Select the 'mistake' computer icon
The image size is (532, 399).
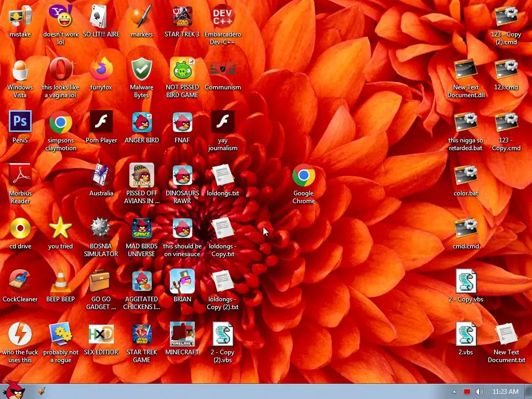point(20,16)
